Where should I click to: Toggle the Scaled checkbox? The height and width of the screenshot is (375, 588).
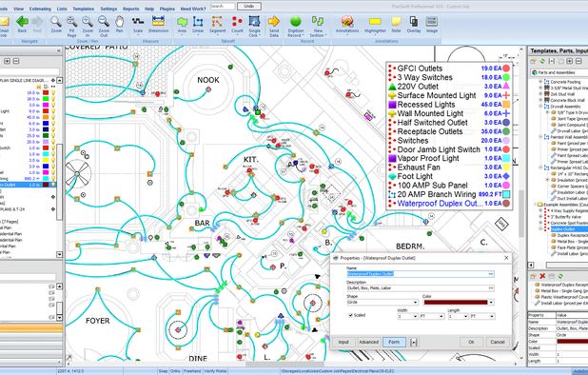(351, 315)
